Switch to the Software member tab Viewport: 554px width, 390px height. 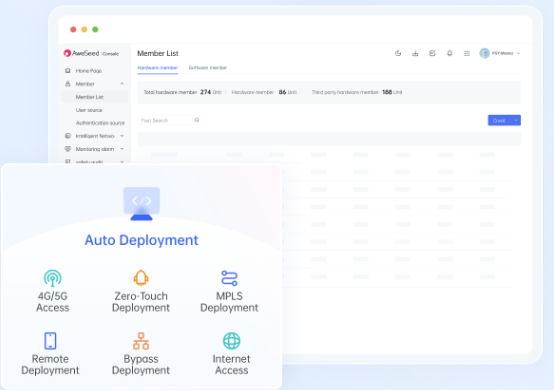208,67
